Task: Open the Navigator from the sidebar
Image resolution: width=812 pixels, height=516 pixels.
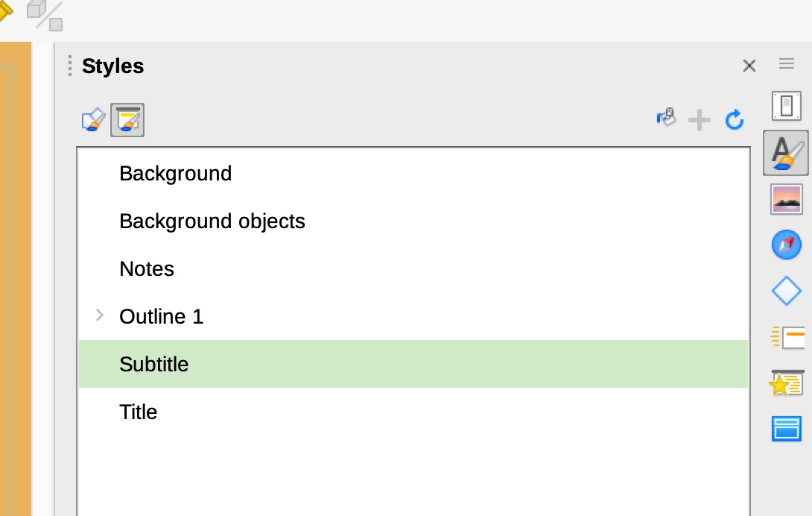Action: (786, 244)
